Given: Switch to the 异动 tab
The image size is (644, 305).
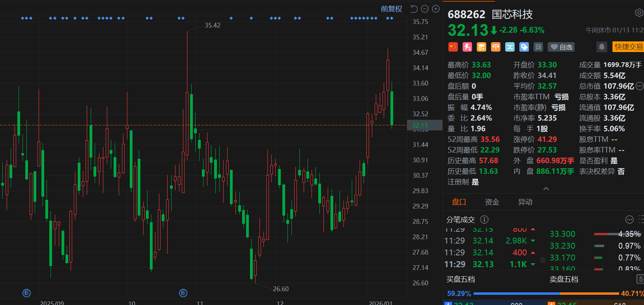Looking at the screenshot, I should pos(525,202).
